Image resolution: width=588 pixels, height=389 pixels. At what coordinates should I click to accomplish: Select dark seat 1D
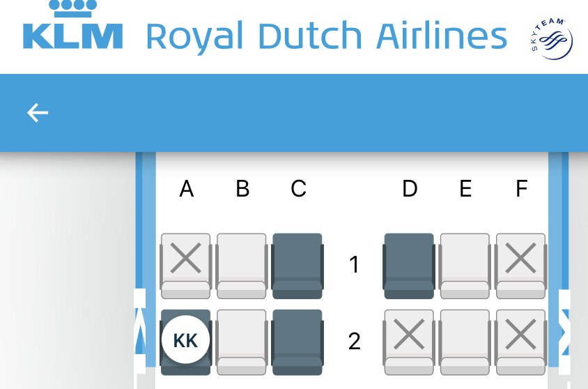pos(409,266)
